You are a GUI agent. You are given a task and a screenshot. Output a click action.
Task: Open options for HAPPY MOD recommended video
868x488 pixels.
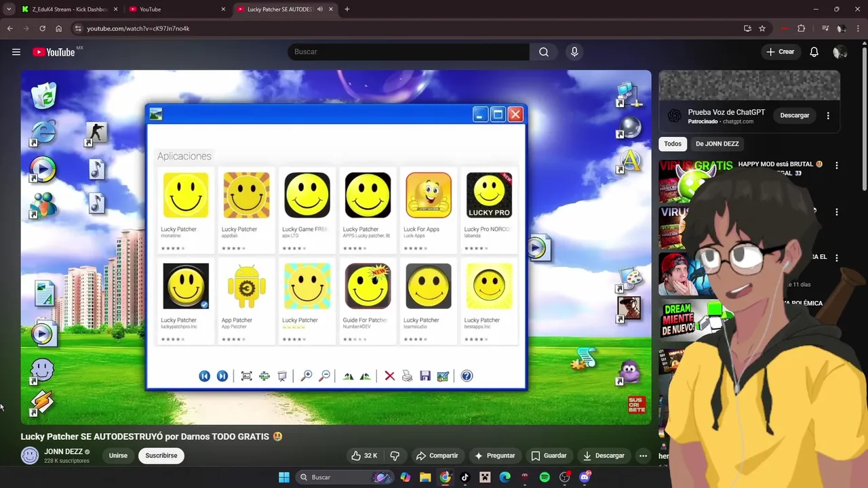tap(837, 165)
